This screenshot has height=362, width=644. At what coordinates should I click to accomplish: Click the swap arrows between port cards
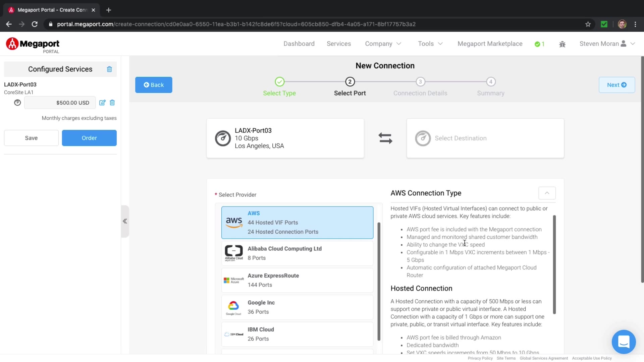385,138
